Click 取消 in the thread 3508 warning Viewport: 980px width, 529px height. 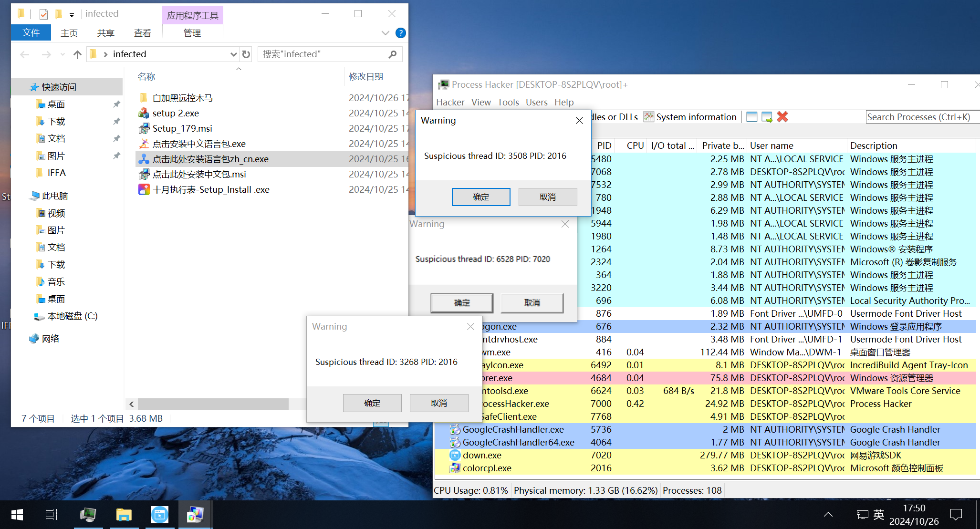pyautogui.click(x=548, y=197)
